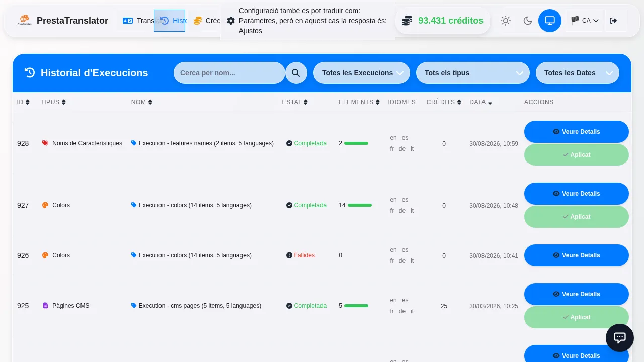644x362 pixels.
Task: Click the logout icon in header
Action: click(x=613, y=21)
